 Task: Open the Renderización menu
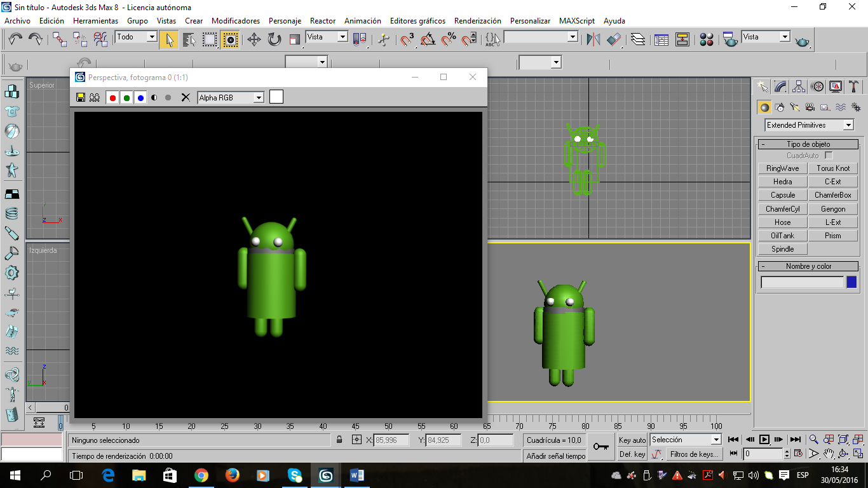click(x=477, y=21)
